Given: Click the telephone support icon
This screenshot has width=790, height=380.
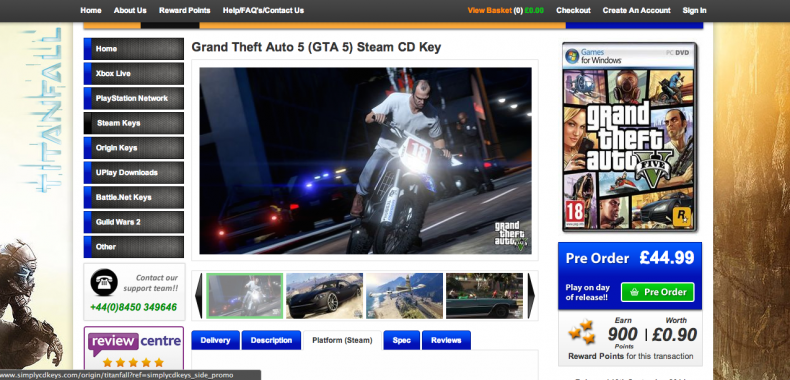Looking at the screenshot, I should tap(104, 282).
